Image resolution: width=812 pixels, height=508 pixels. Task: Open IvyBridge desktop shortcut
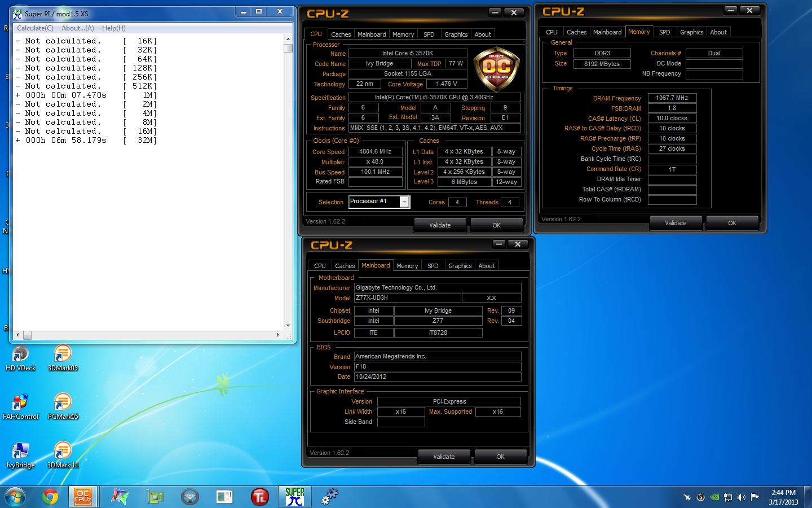[20, 455]
